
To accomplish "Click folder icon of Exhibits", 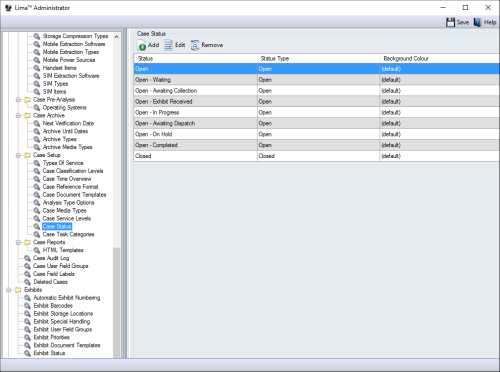I will 18,290.
